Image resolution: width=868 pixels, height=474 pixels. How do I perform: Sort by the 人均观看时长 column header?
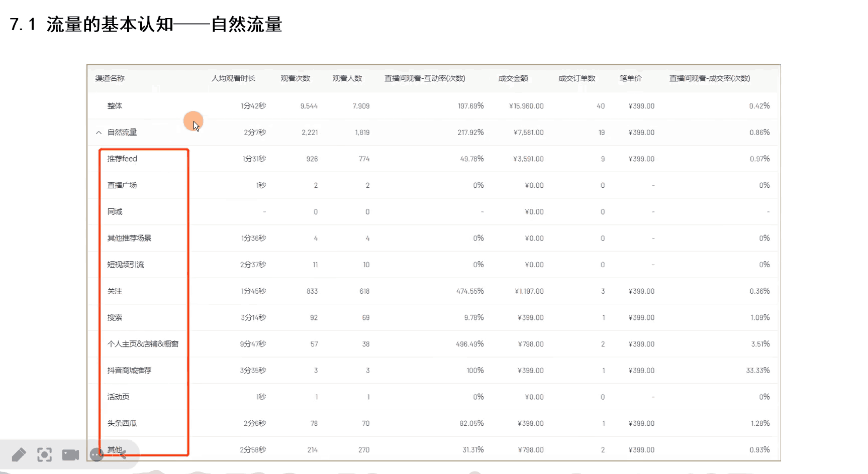(233, 78)
